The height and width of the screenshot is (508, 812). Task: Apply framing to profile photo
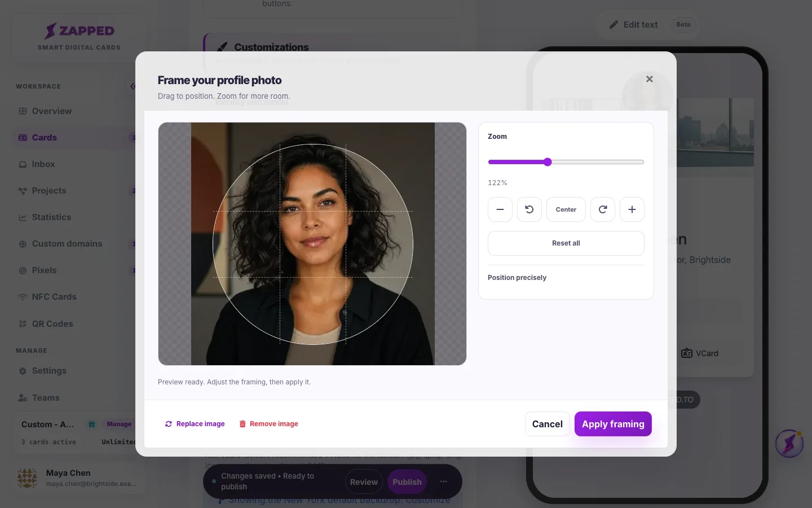click(x=613, y=424)
